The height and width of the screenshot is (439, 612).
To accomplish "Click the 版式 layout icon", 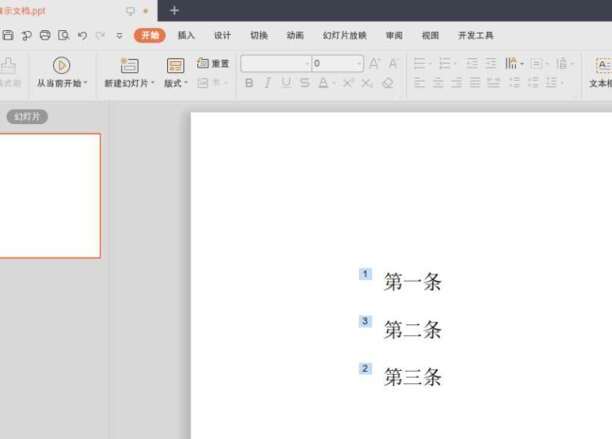I will [175, 66].
